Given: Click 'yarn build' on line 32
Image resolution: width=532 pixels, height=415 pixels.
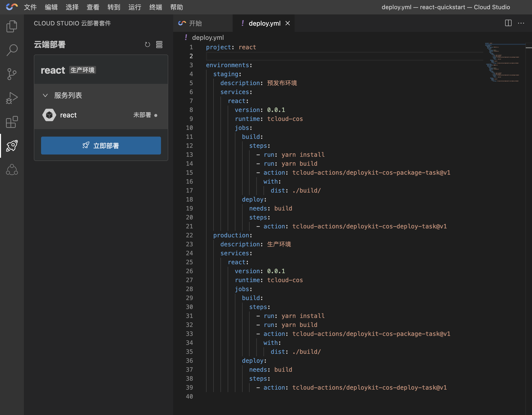Looking at the screenshot, I should coord(299,325).
